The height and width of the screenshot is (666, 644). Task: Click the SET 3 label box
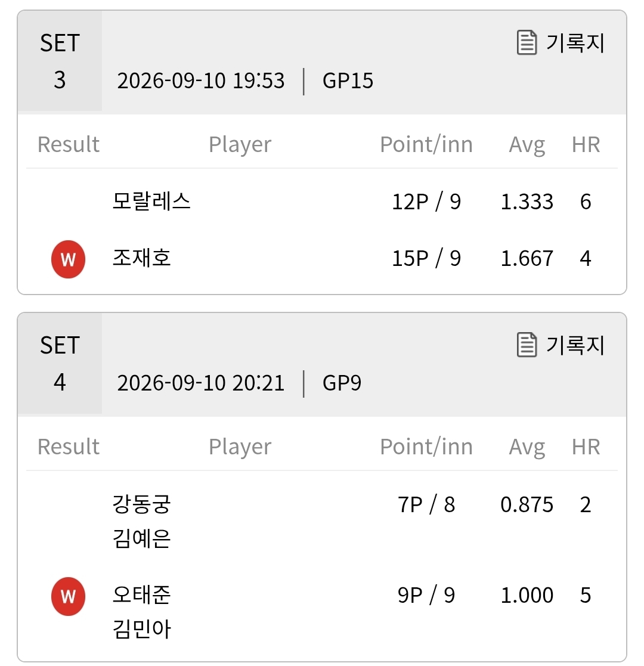[x=60, y=61]
